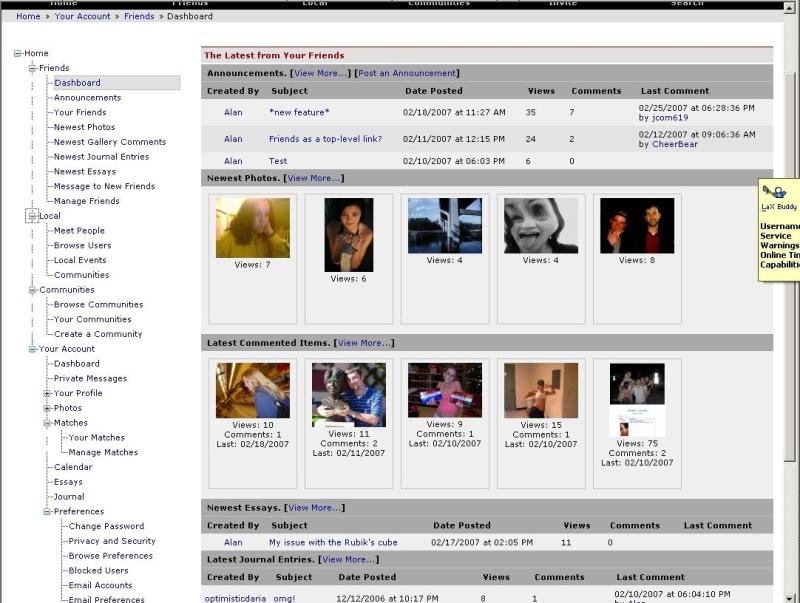This screenshot has width=800, height=603.
Task: Open Your Friends in the sidebar tree
Action: pyautogui.click(x=80, y=112)
